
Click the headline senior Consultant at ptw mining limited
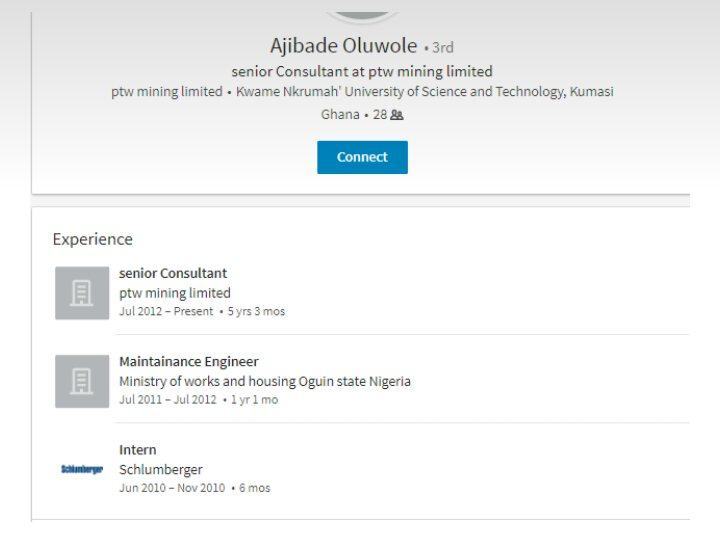[362, 71]
